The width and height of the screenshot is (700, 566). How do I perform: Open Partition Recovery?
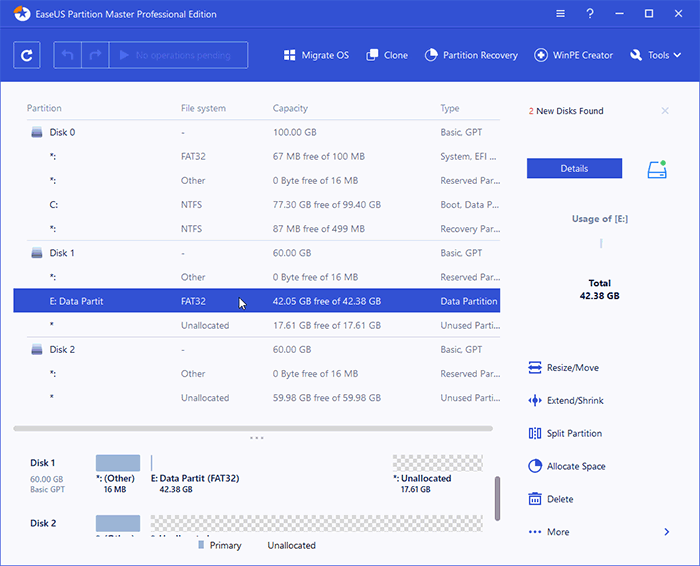tap(472, 55)
